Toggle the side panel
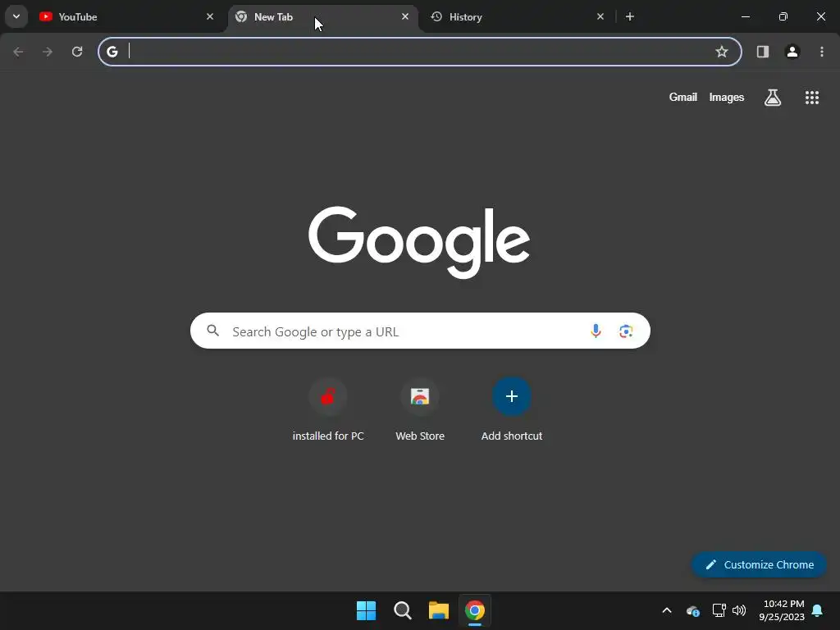This screenshot has width=840, height=630. [763, 52]
